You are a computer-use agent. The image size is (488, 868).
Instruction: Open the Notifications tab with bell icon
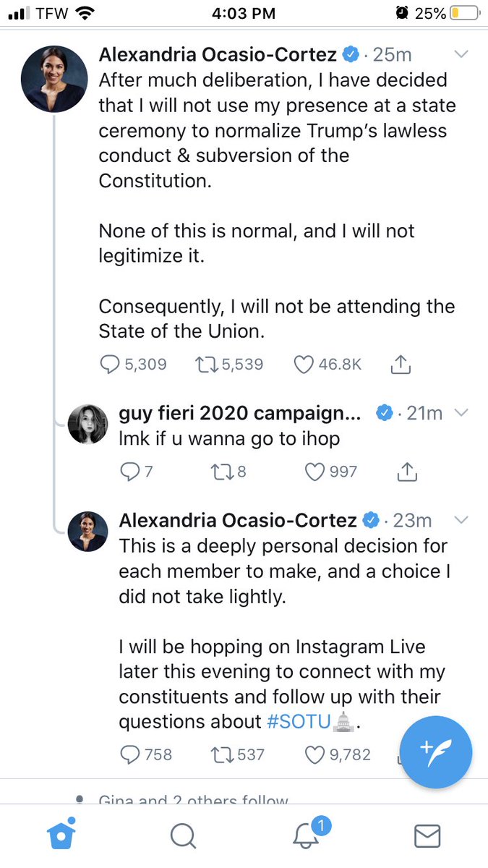[307, 836]
